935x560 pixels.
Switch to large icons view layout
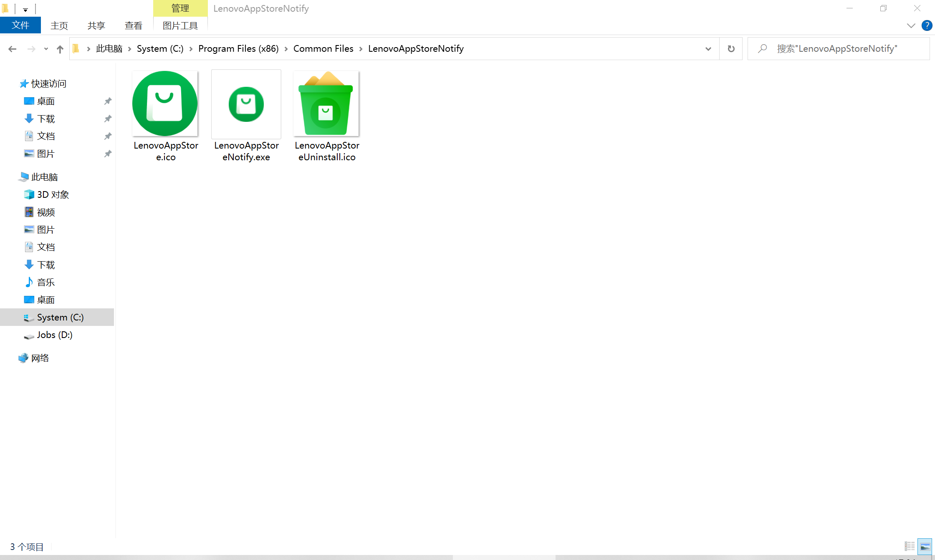(x=925, y=546)
